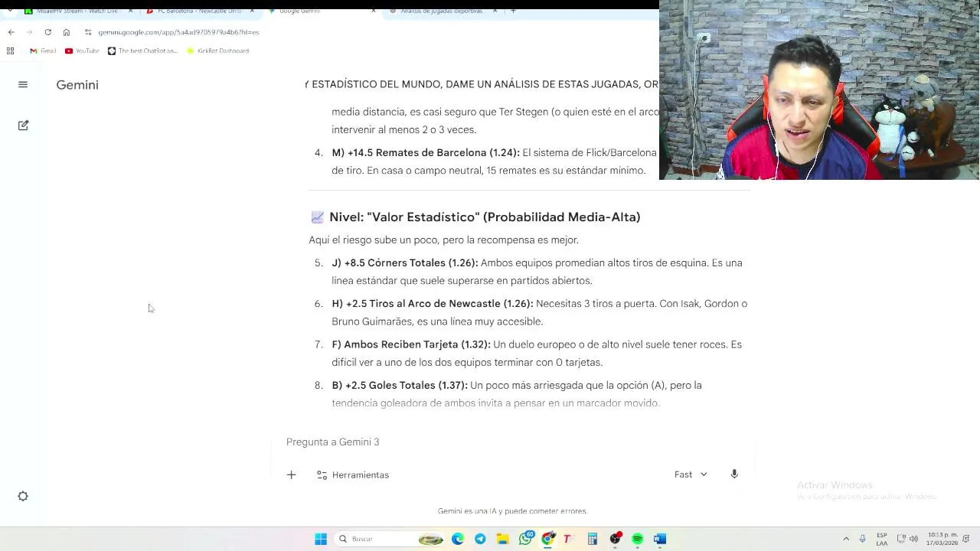The width and height of the screenshot is (980, 551).
Task: Select text '+2.5 Goles Totales (1.37):'
Action: [x=407, y=386]
